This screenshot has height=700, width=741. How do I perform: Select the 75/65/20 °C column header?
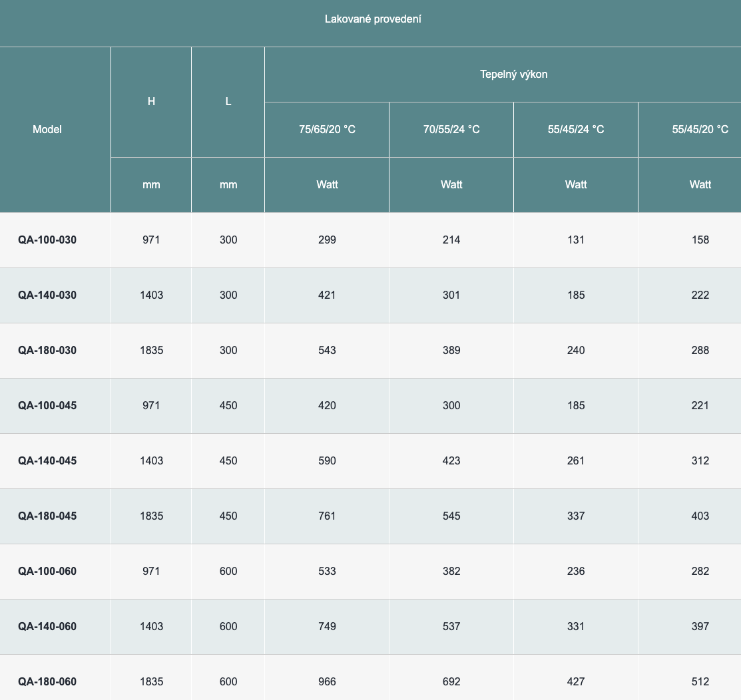point(327,129)
